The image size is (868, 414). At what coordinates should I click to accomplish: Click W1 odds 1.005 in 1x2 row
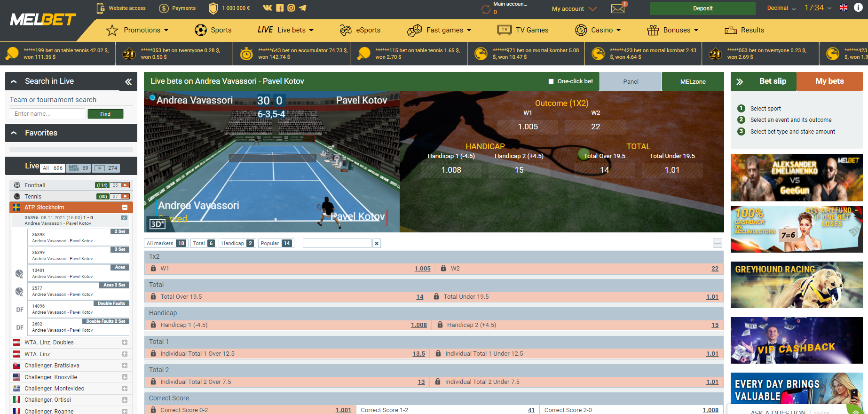pyautogui.click(x=422, y=269)
